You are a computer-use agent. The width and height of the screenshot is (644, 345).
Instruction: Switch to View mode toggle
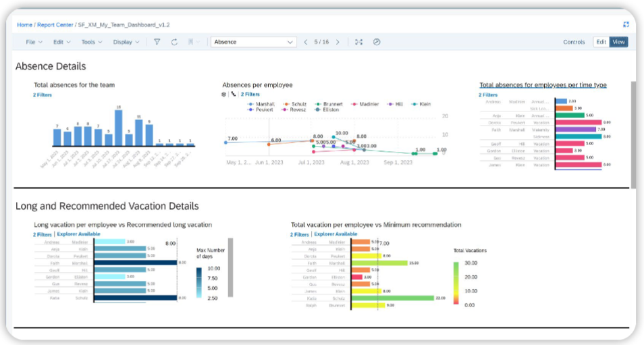[618, 42]
